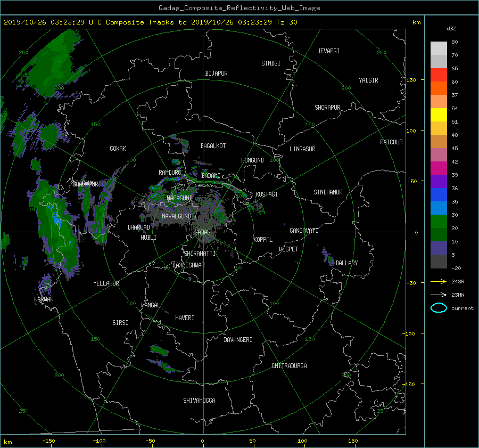479x448 pixels.
Task: Click the HANGAL city label
Action: (x=151, y=305)
